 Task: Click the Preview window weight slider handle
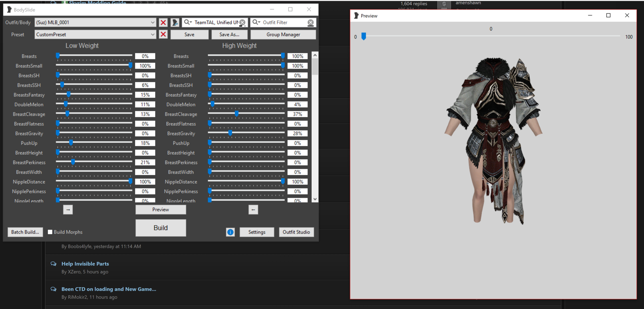pos(364,36)
